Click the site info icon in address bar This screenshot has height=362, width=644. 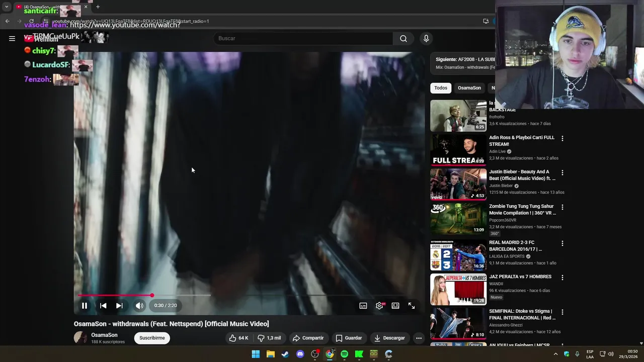click(x=45, y=21)
